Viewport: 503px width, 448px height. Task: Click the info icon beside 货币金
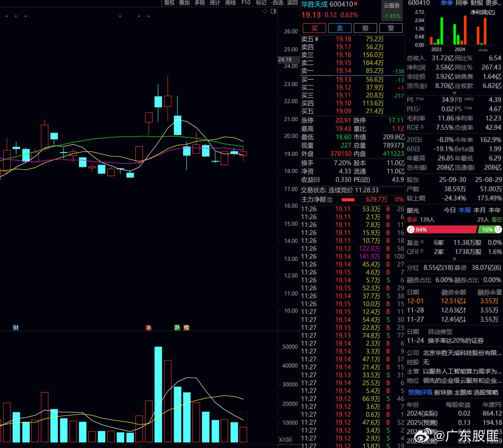pyautogui.click(x=426, y=86)
